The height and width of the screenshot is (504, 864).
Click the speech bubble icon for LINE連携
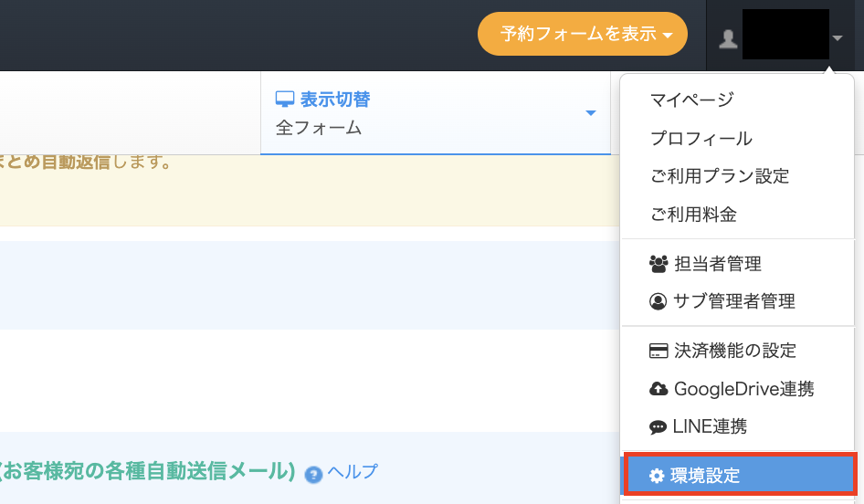point(658,426)
